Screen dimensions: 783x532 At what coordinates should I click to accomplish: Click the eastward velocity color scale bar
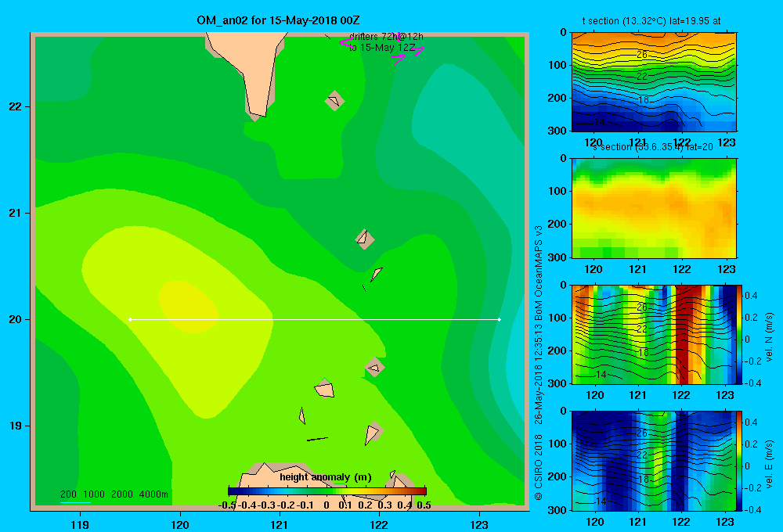(x=740, y=461)
